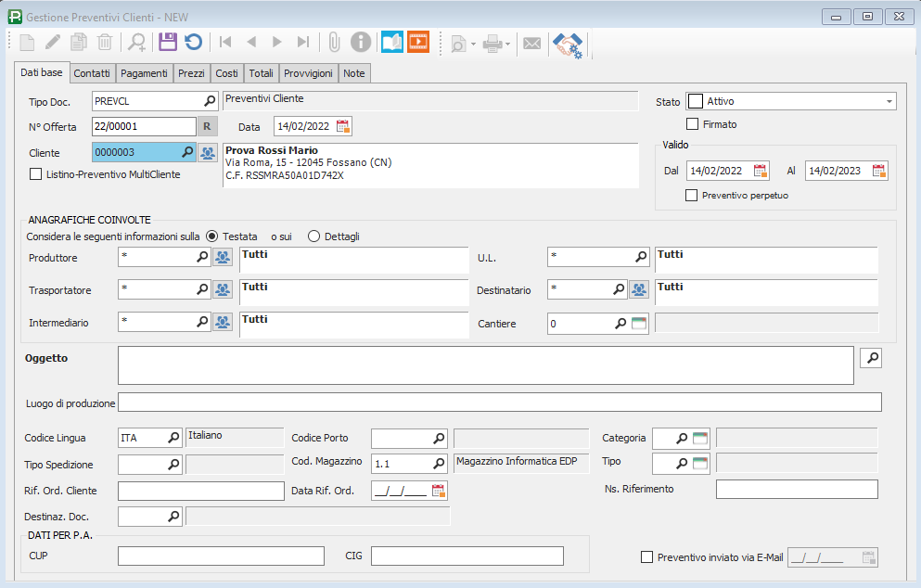The width and height of the screenshot is (921, 588).
Task: Click the envelope email icon in toolbar
Action: pyautogui.click(x=531, y=43)
